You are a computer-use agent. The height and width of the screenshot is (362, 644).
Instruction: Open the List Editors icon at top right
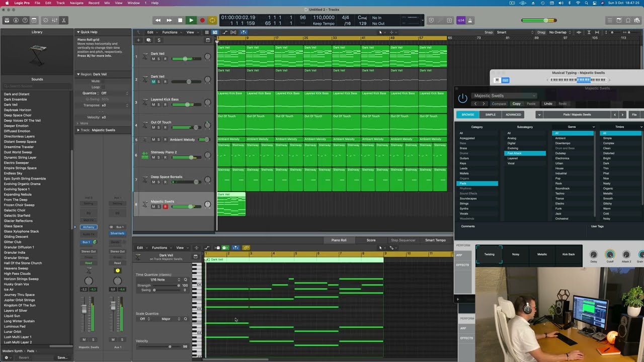[610, 20]
